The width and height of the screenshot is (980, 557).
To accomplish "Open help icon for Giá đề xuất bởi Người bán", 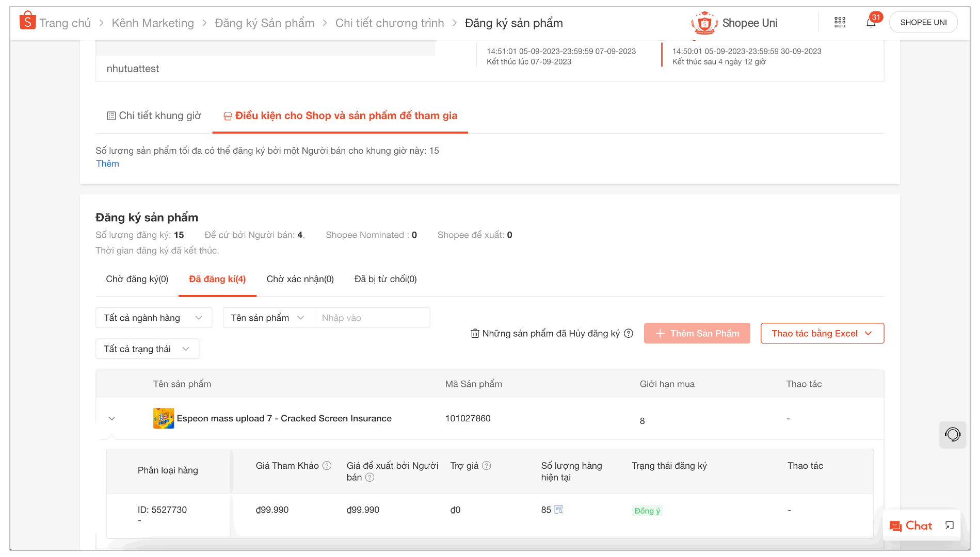I will 369,477.
